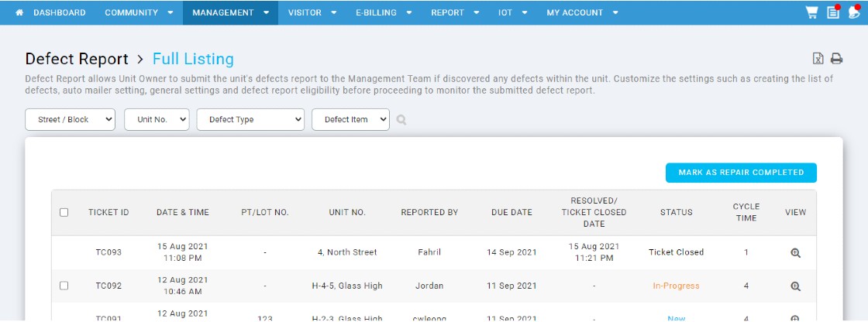Click the '4, North Street' unit cell

click(x=347, y=252)
